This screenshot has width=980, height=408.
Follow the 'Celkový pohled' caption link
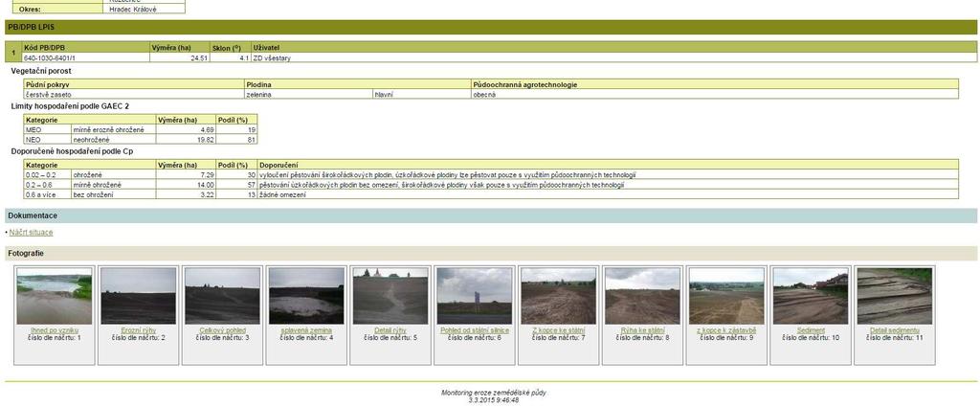point(222,330)
